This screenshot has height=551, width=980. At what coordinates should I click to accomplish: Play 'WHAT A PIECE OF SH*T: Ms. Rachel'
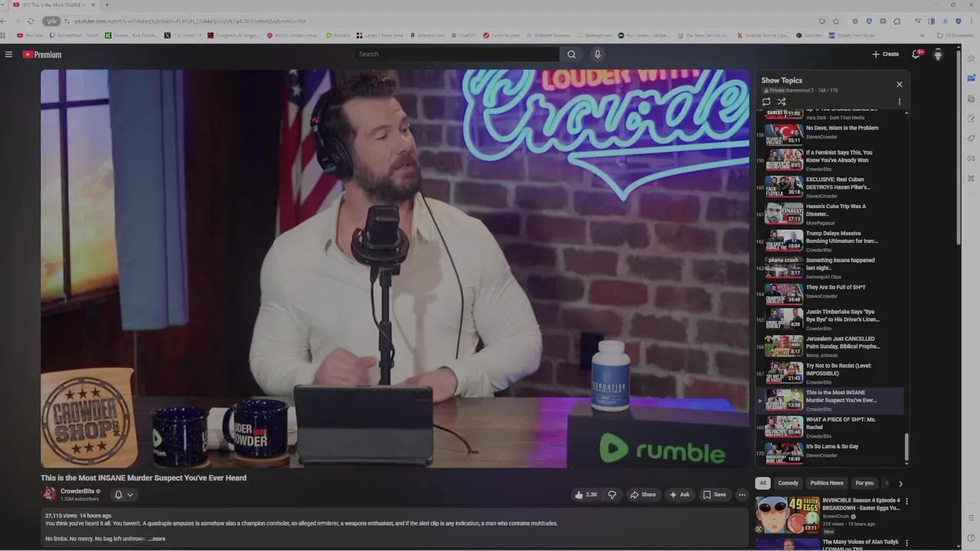click(831, 427)
